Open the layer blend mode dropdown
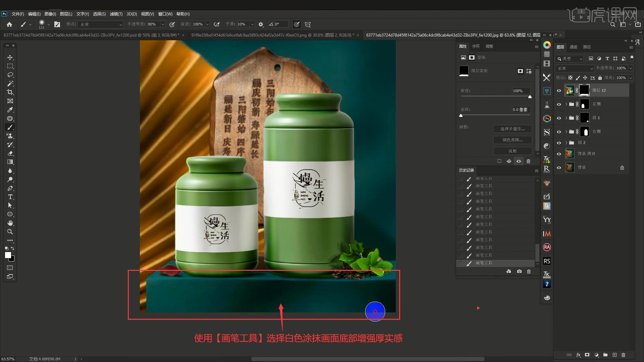Image resolution: width=644 pixels, height=362 pixels. tap(575, 68)
